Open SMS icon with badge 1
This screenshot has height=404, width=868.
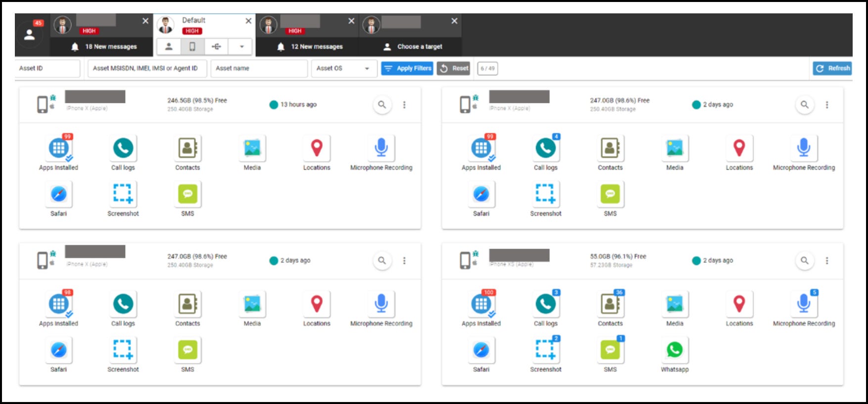tap(610, 350)
